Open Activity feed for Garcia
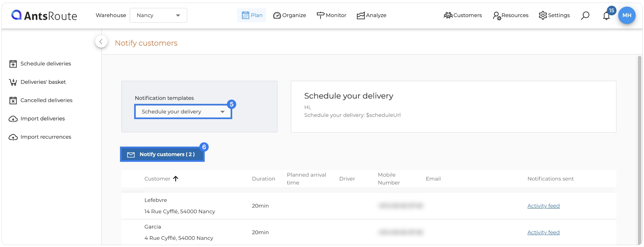Image resolution: width=644 pixels, height=247 pixels. (x=543, y=233)
